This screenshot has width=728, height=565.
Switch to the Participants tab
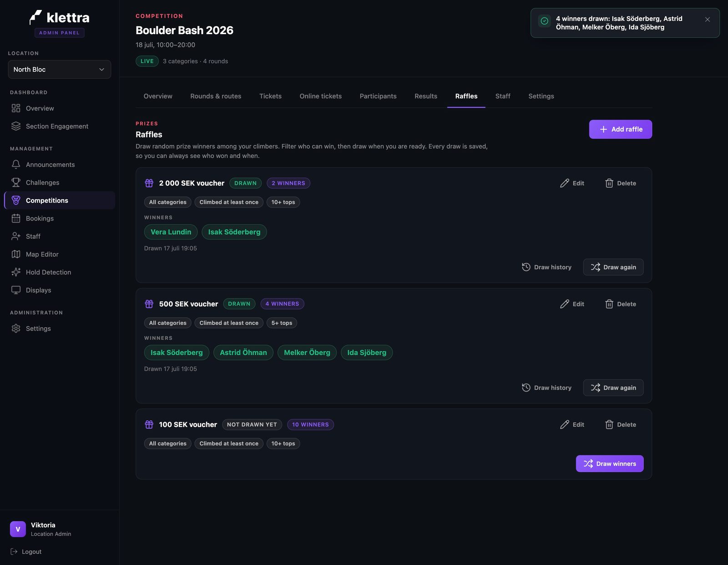378,96
